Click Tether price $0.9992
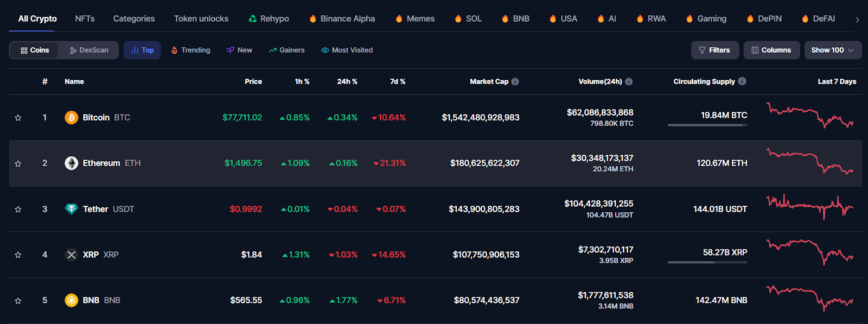 (x=246, y=209)
